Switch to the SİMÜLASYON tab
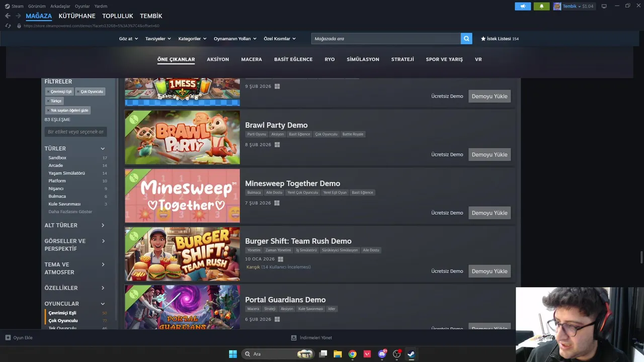This screenshot has height=362, width=644. (x=363, y=59)
